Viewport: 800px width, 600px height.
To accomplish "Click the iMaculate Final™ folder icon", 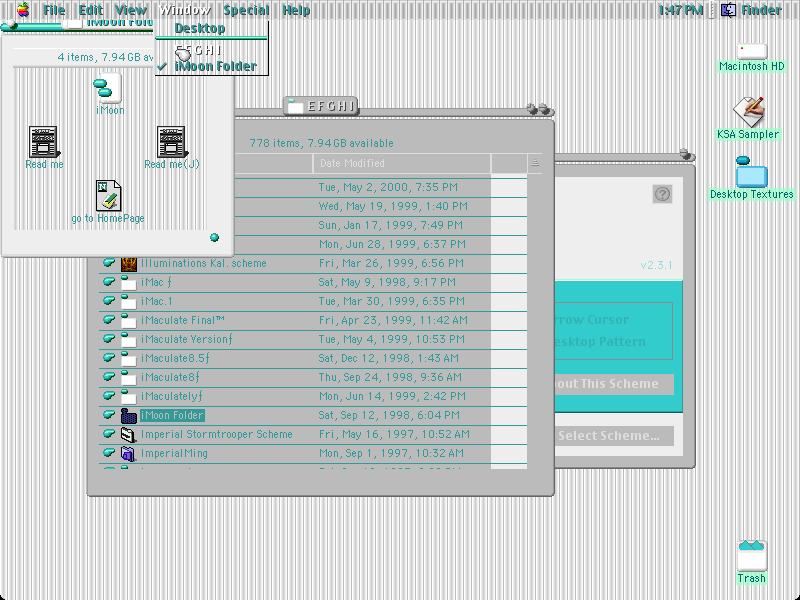I will 129,320.
